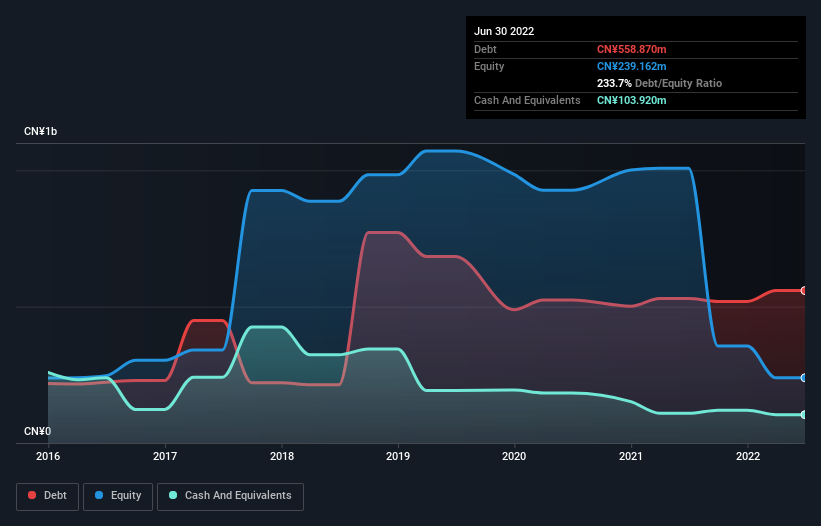
Task: Click the 2021 x-axis label
Action: [631, 456]
